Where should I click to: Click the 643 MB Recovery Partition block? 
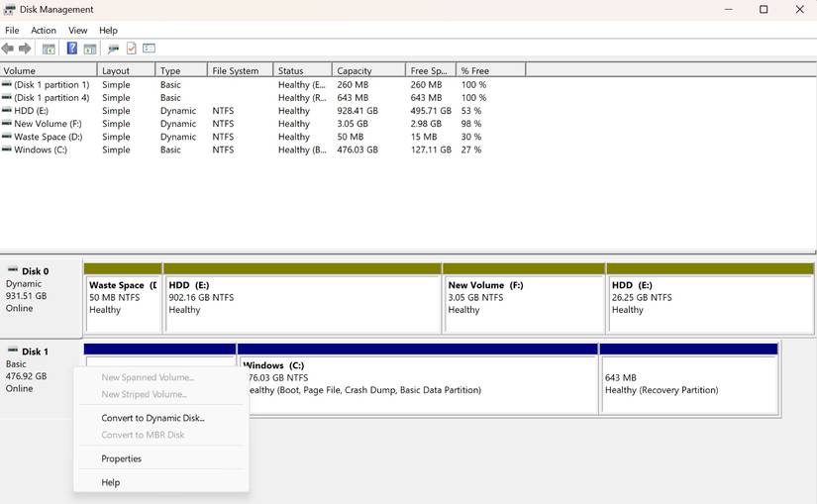[688, 384]
